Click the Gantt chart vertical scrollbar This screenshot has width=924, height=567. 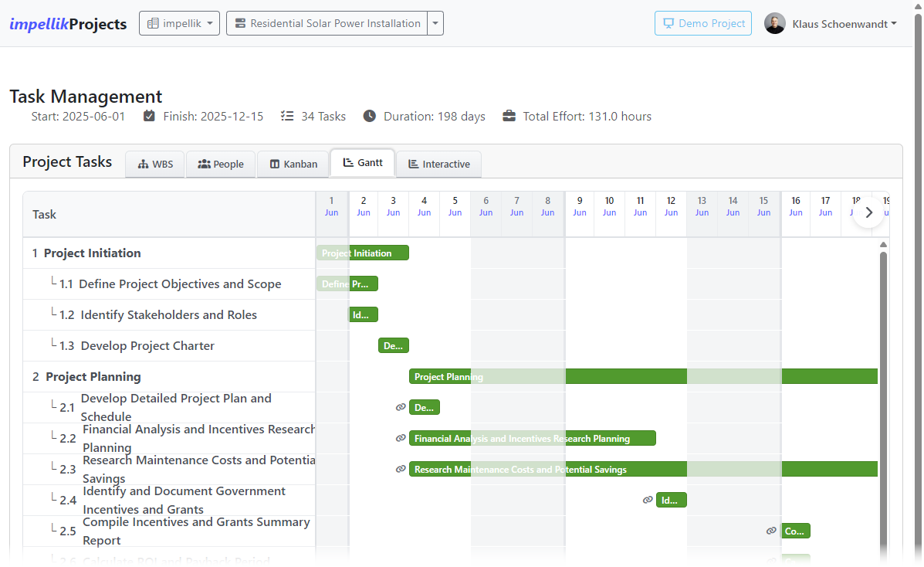tap(883, 401)
